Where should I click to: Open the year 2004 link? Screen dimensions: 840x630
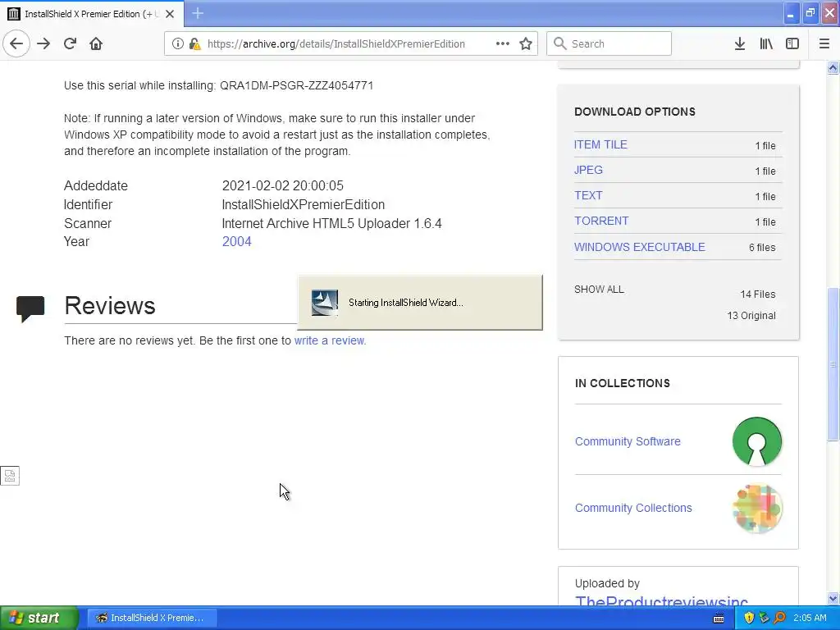tap(237, 242)
